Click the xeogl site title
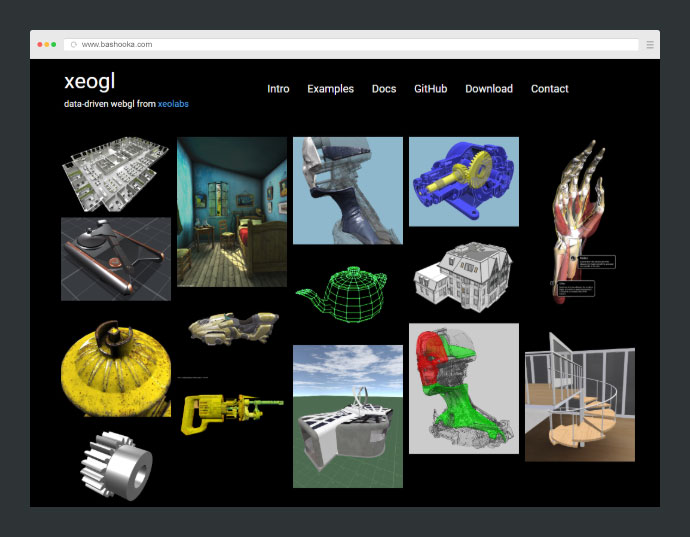690x537 pixels. pos(89,82)
